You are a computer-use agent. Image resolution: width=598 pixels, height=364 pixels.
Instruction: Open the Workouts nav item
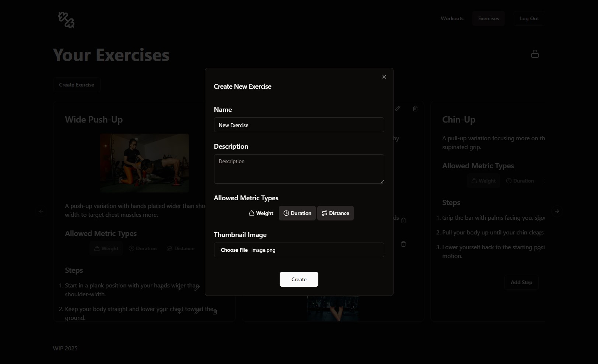point(452,18)
